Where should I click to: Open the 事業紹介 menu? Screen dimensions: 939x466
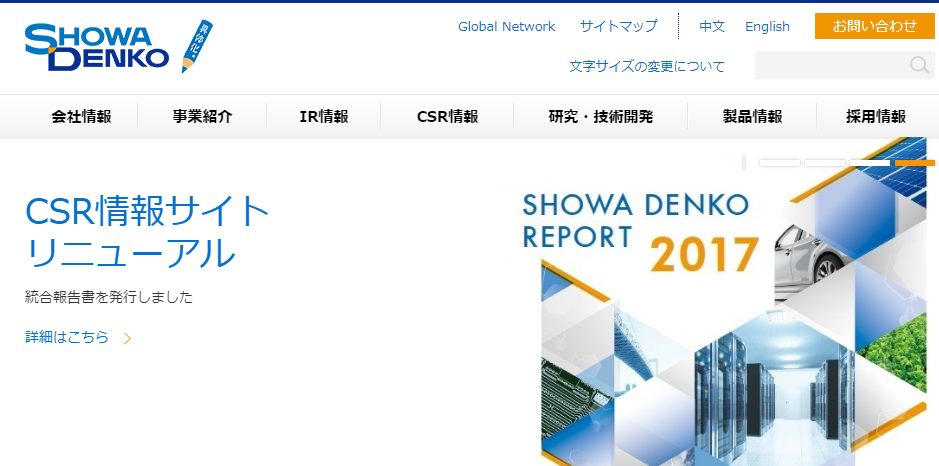coord(202,116)
